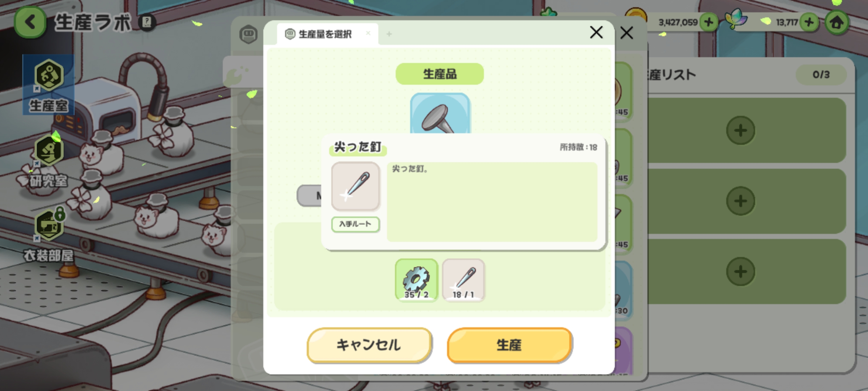
Task: Confirm with the 生産 button
Action: point(509,345)
